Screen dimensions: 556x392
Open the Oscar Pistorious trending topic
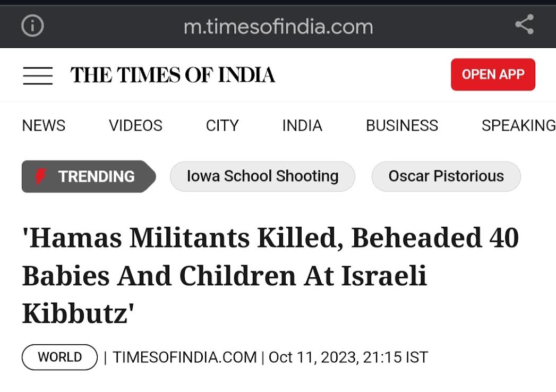(446, 176)
